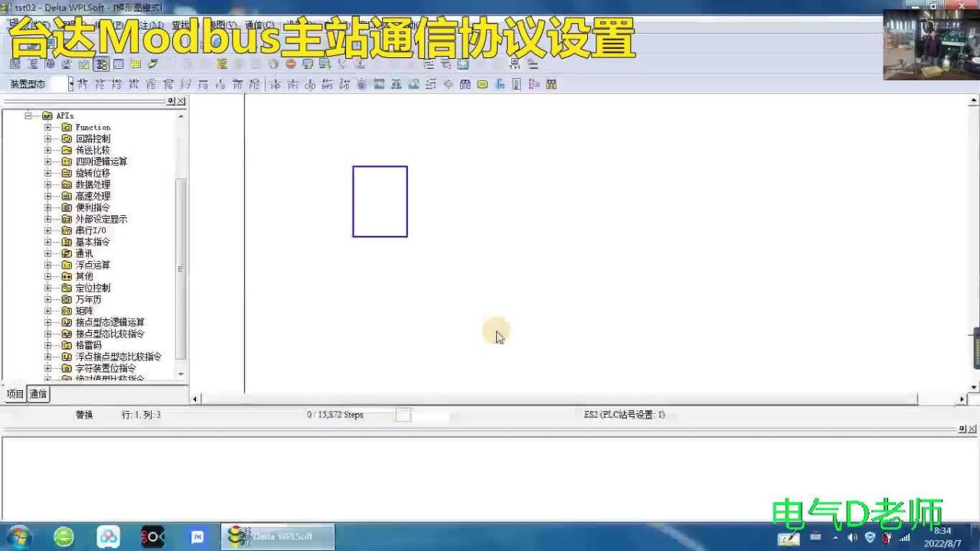Select 基本指令 in the API tree
The height and width of the screenshot is (551, 980).
[93, 242]
